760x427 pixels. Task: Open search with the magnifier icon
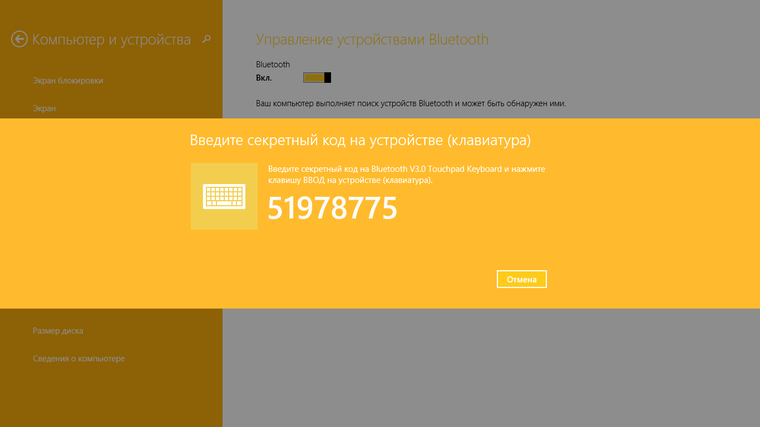[206, 39]
